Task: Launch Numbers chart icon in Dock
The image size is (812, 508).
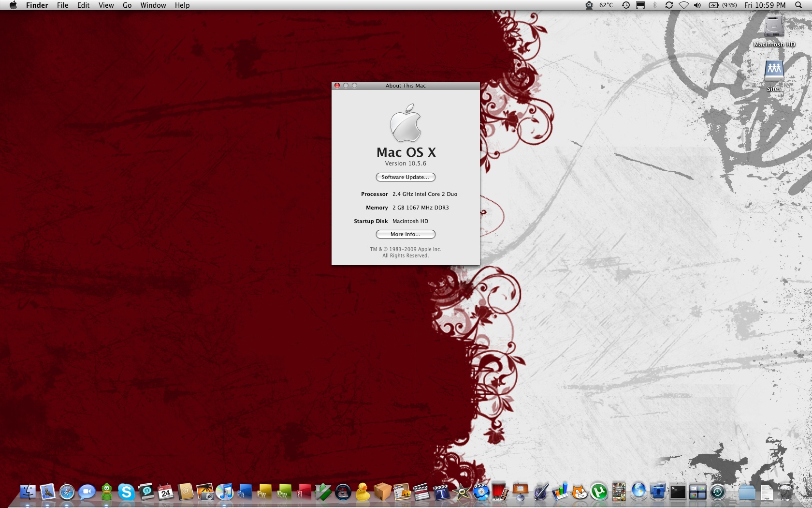Action: point(560,492)
